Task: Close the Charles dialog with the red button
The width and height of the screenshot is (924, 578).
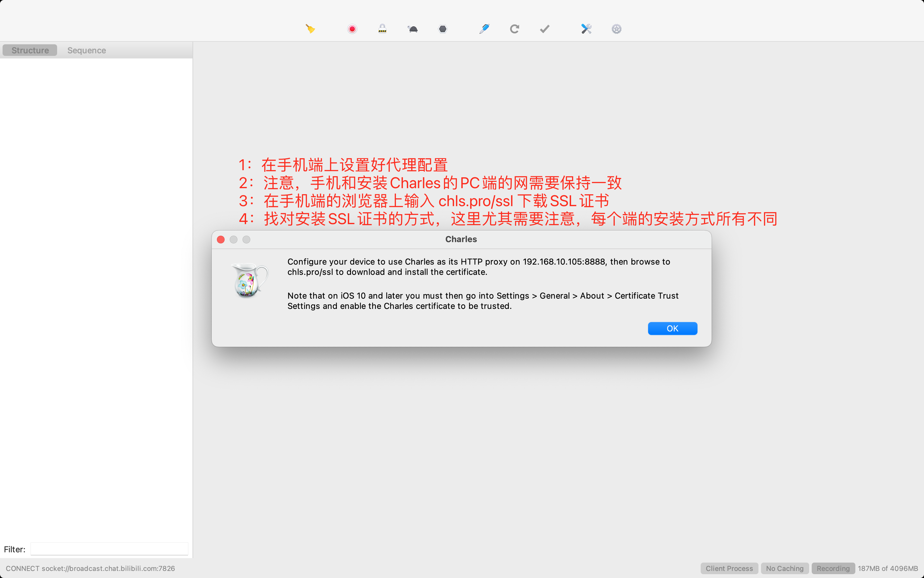Action: (x=221, y=239)
